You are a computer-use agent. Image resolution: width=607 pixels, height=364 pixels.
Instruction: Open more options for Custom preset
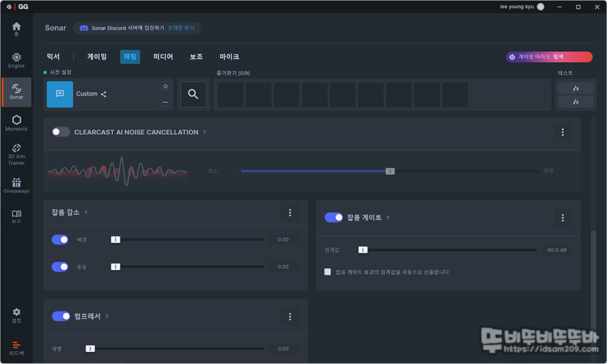click(x=165, y=102)
